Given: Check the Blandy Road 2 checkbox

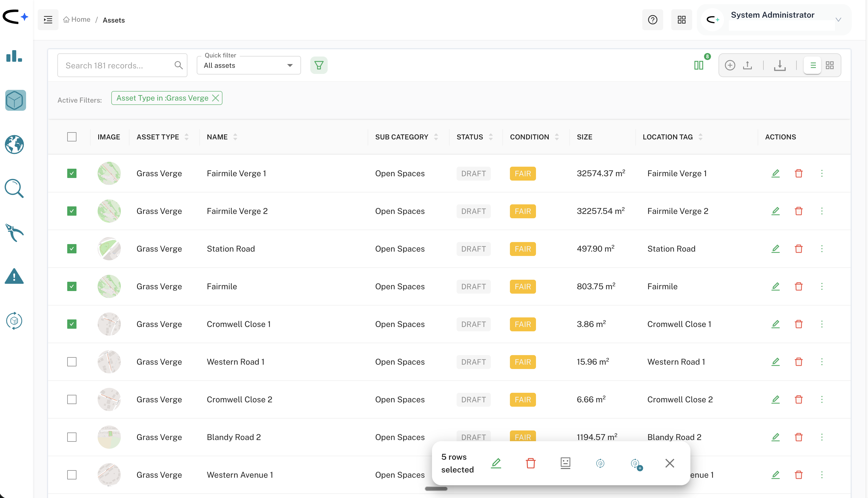Looking at the screenshot, I should 72,437.
